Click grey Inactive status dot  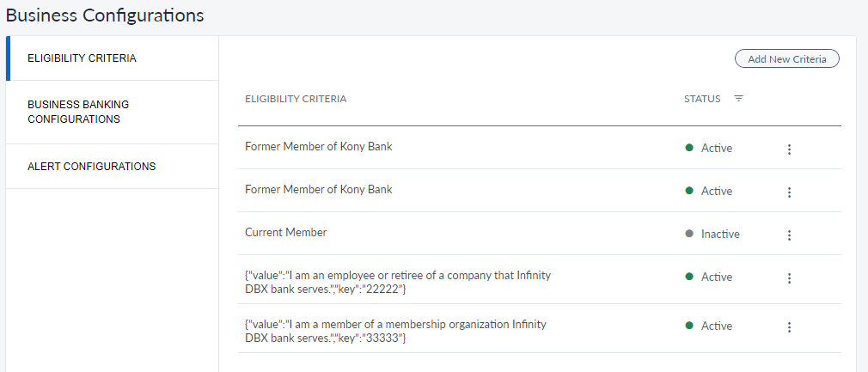click(x=689, y=234)
